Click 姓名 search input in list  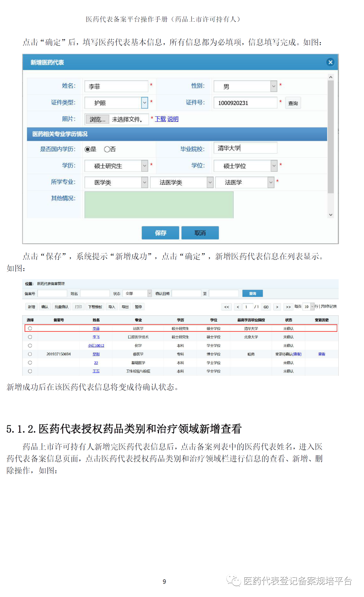(x=95, y=293)
